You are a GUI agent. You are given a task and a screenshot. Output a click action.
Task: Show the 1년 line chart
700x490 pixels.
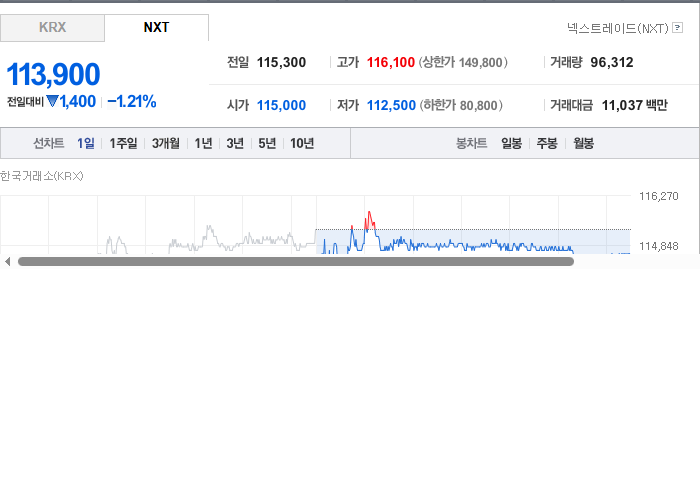(203, 143)
